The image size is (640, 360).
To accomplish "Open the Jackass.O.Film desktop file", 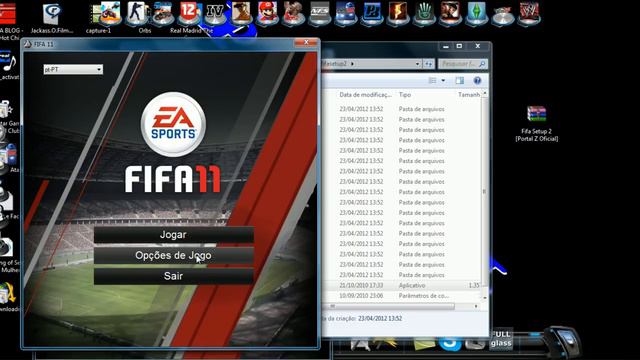I will (x=52, y=18).
